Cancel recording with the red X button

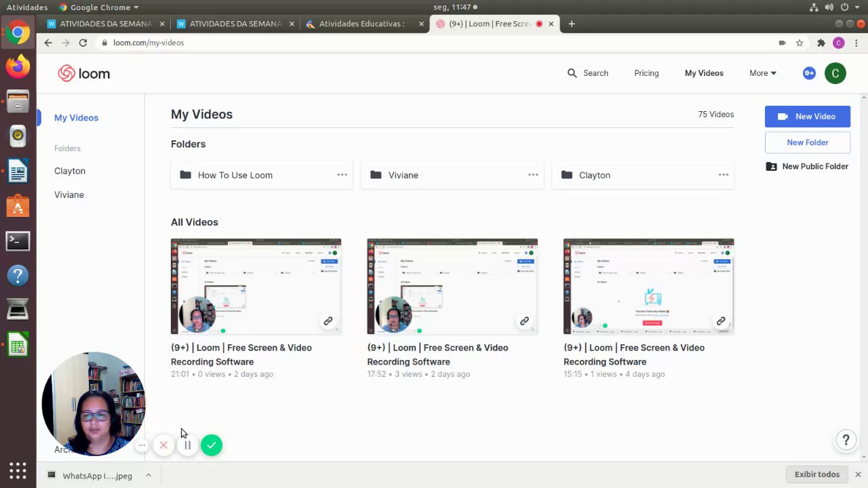pyautogui.click(x=163, y=445)
